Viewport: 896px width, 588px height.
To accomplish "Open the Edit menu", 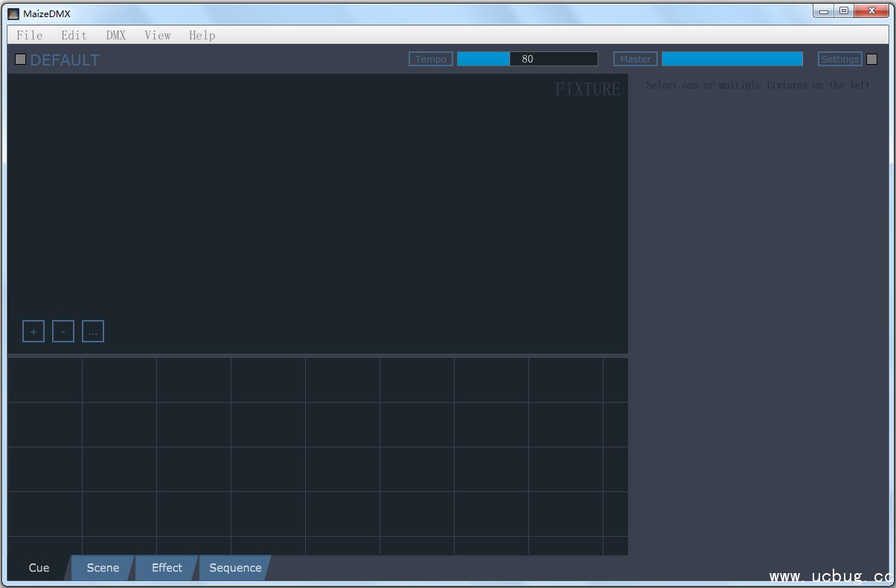I will (x=74, y=35).
